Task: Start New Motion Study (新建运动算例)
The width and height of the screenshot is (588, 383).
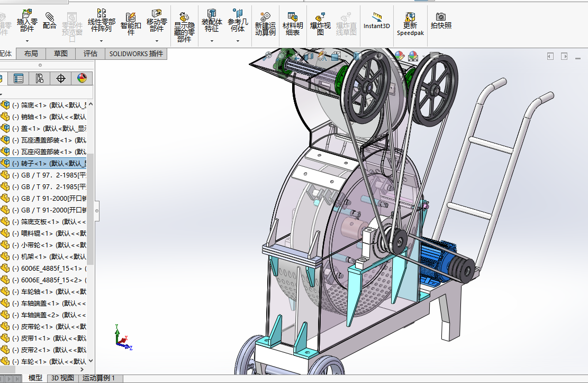Action: pyautogui.click(x=265, y=24)
